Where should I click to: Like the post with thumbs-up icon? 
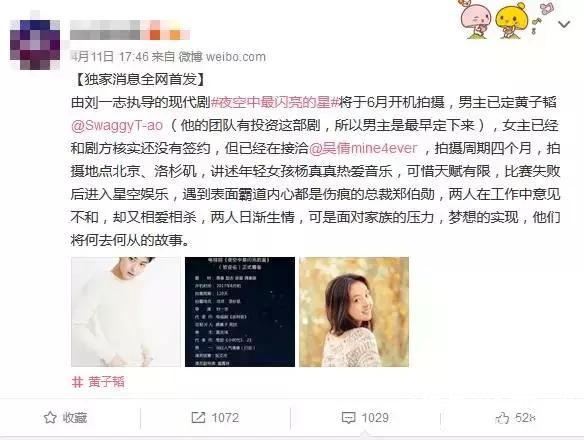pos(502,418)
